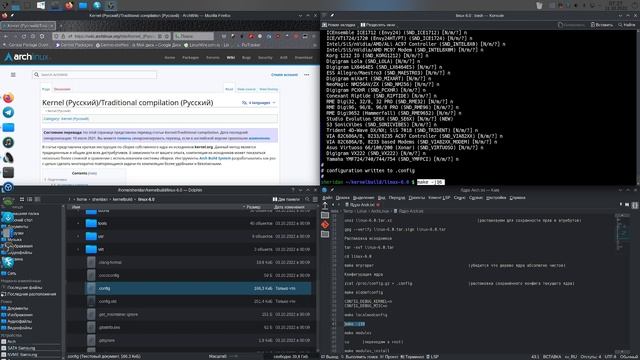Viewport: 640px width, 360px height.
Task: Click the Firefox address bar
Action: click(x=111, y=36)
